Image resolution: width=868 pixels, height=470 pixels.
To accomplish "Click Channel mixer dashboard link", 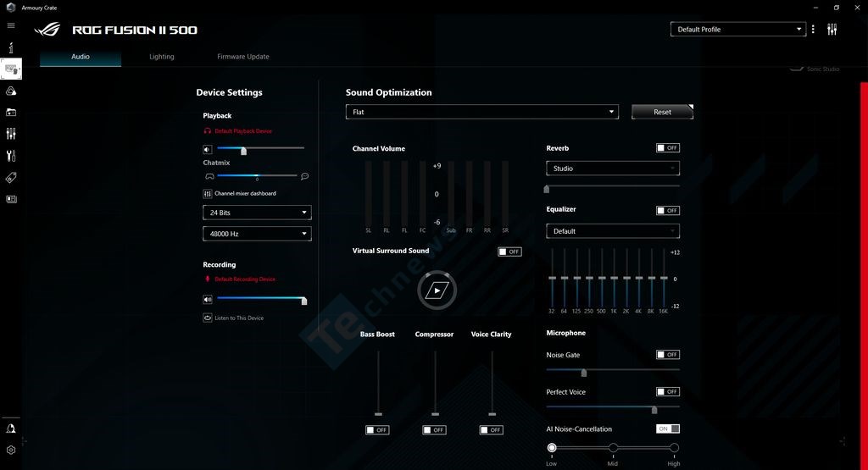I will coord(245,194).
